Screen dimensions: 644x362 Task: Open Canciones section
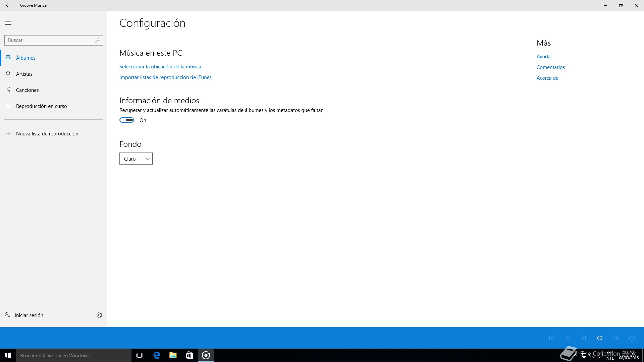[54, 90]
